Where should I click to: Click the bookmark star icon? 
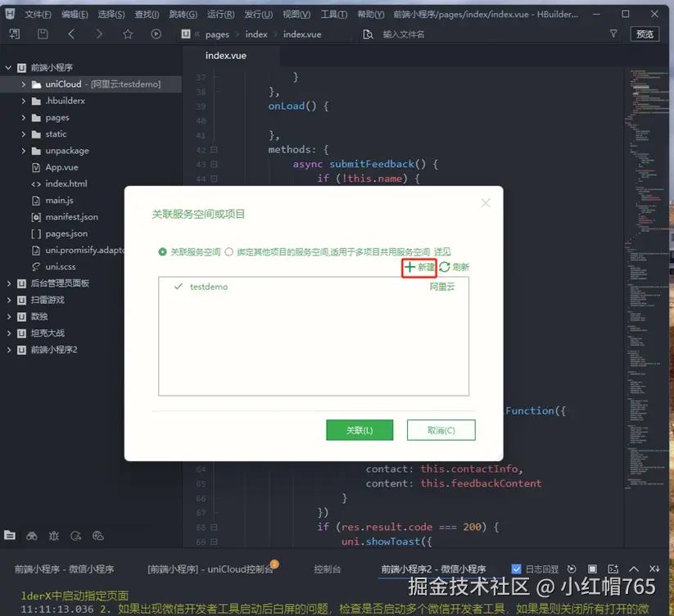click(128, 34)
